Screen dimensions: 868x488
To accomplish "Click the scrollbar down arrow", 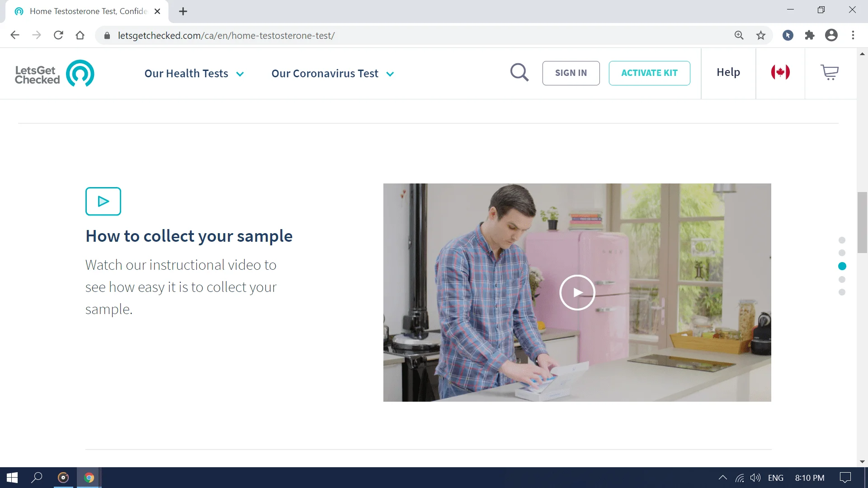I will [x=862, y=462].
